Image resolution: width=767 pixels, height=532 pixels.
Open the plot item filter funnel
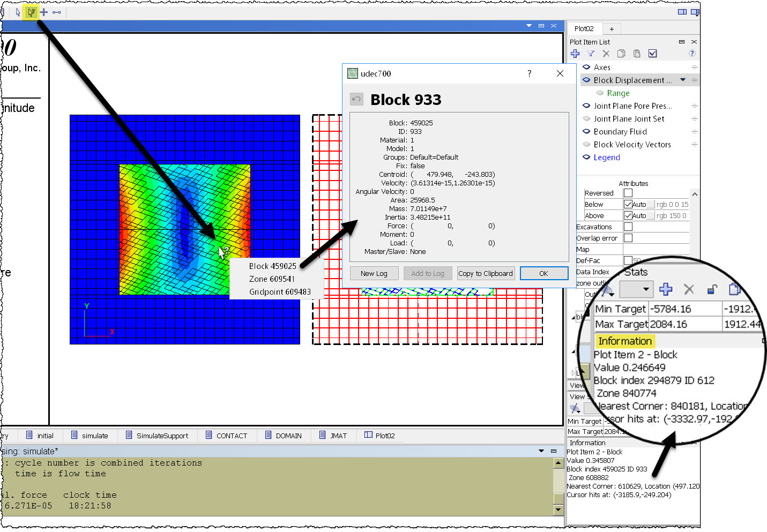(x=591, y=54)
